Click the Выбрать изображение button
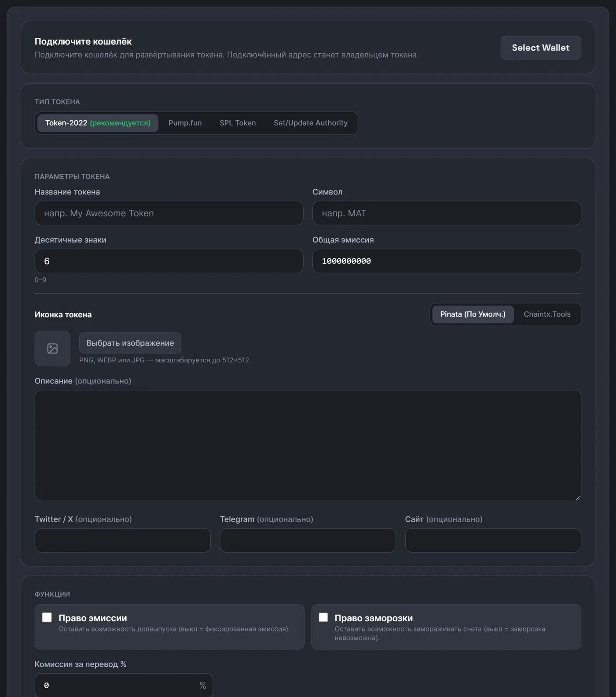 click(130, 343)
